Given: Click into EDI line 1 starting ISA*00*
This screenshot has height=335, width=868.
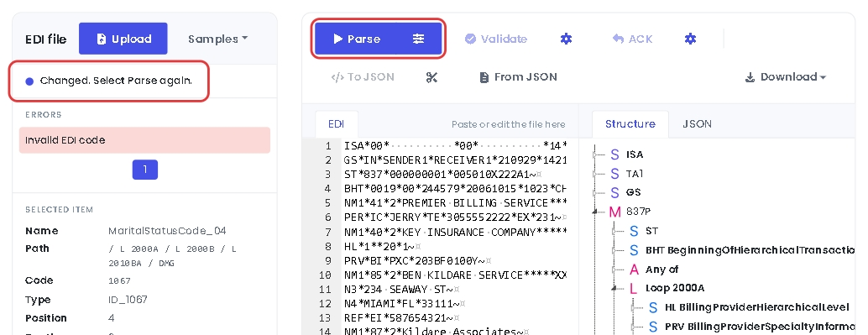Looking at the screenshot, I should click(455, 145).
